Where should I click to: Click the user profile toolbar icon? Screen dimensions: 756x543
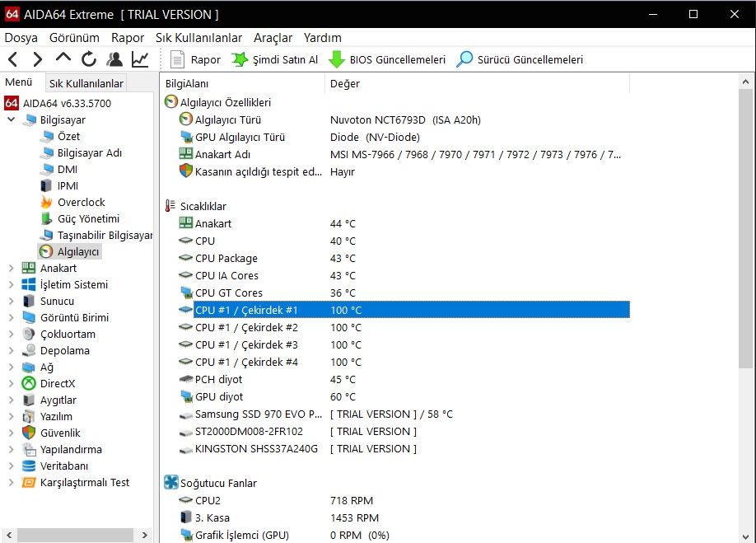pos(114,59)
